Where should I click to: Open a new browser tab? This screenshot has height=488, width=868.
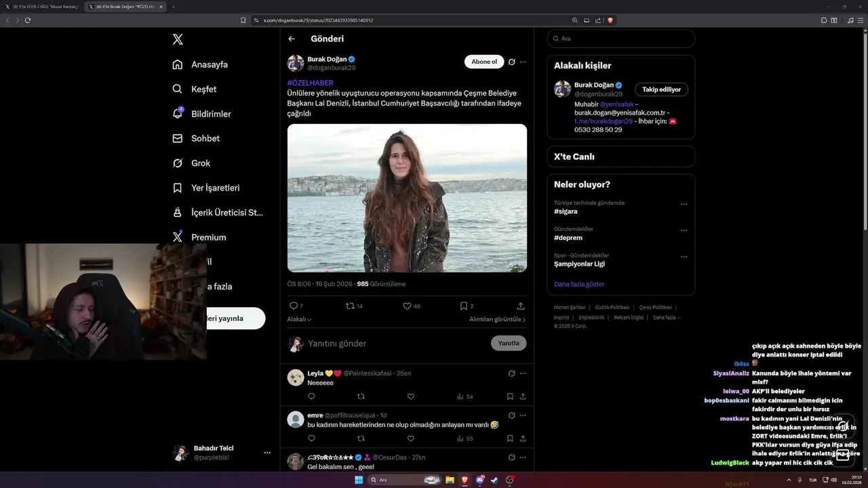[173, 7]
